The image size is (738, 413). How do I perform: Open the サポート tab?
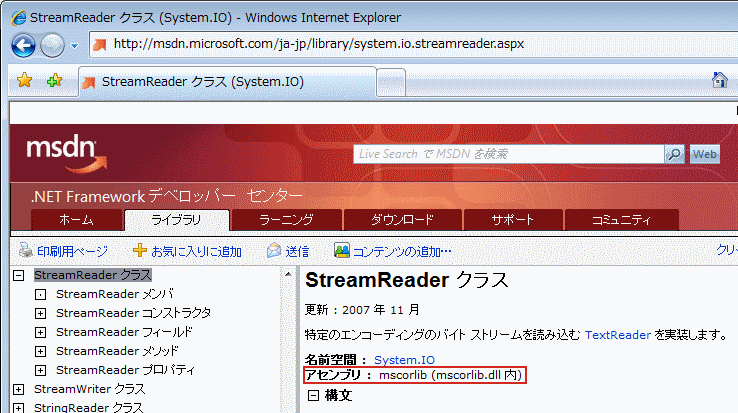pos(513,220)
